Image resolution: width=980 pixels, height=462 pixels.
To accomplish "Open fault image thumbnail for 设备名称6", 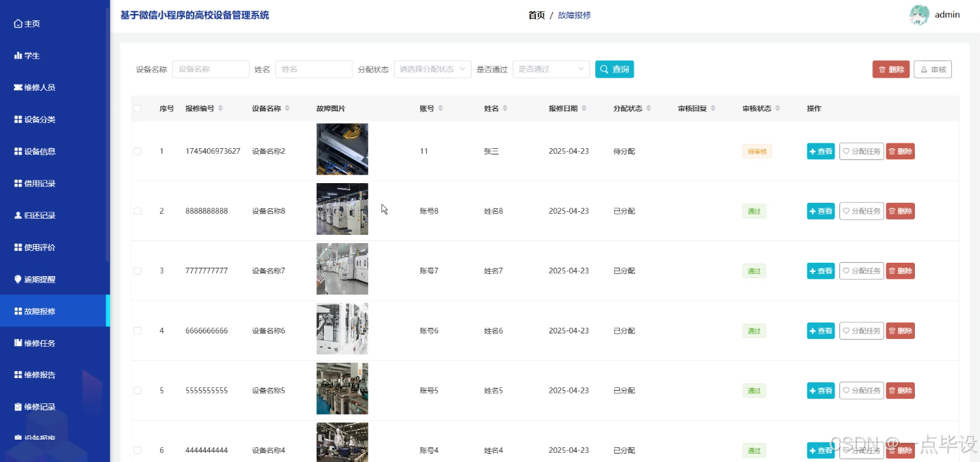I will pyautogui.click(x=342, y=329).
